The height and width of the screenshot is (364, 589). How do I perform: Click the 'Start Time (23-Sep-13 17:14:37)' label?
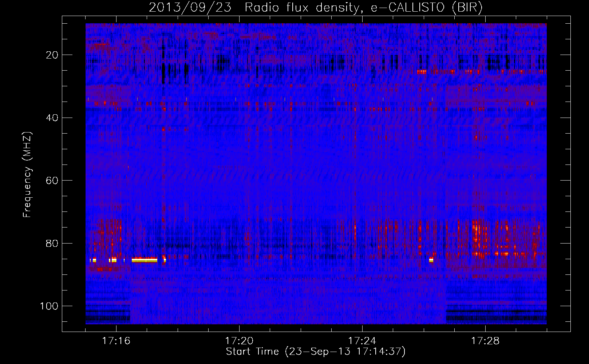(x=316, y=352)
